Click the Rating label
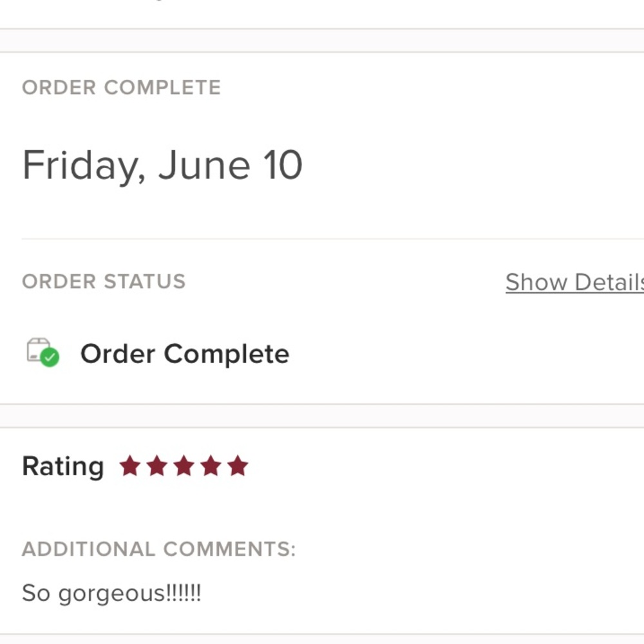This screenshot has width=644, height=644. pos(63,466)
